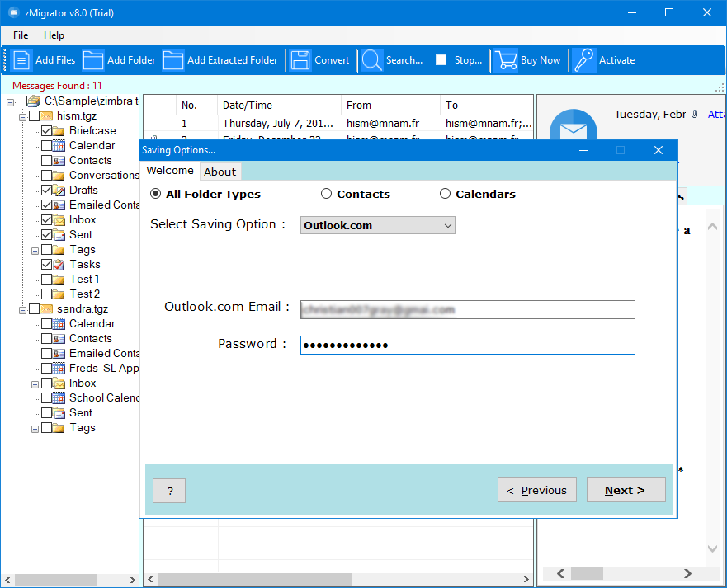Image resolution: width=727 pixels, height=588 pixels.
Task: Check the Calendar checkbox under hism.tgz
Action: point(46,145)
